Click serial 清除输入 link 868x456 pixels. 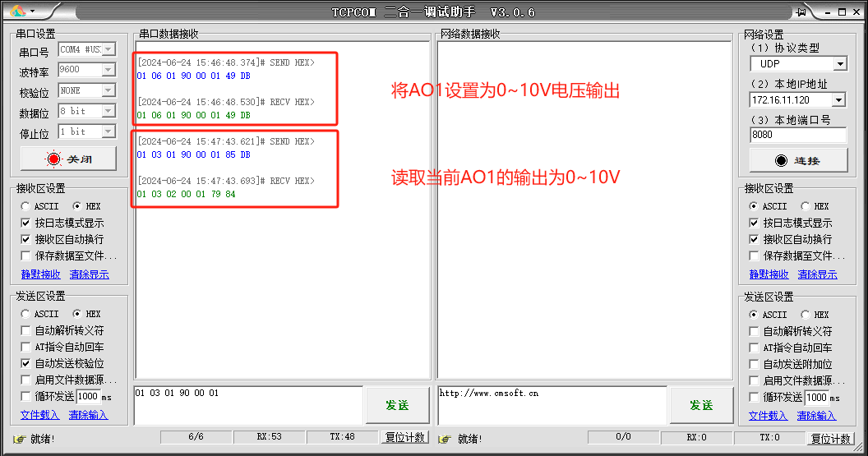pyautogui.click(x=88, y=414)
